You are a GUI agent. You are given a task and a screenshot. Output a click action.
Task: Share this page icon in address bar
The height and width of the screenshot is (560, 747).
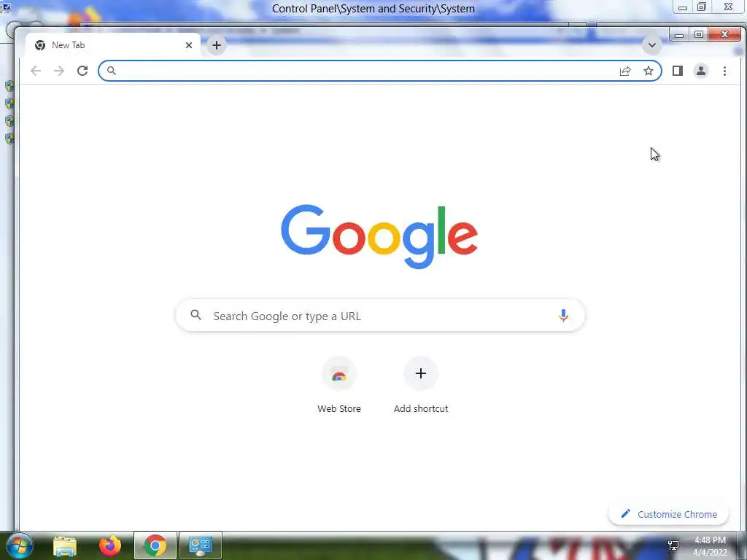tap(625, 71)
